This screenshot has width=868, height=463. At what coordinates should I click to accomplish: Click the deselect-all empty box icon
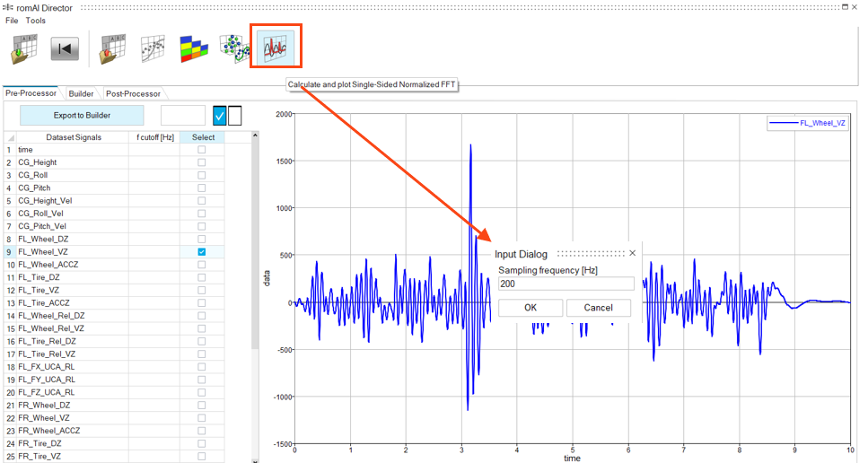[235, 116]
